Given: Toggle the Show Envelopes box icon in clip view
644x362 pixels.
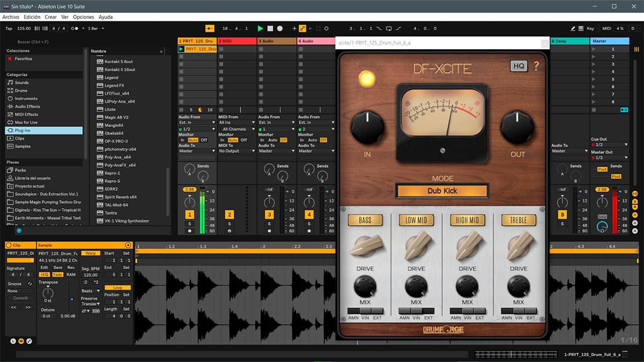Looking at the screenshot, I should (x=29, y=341).
